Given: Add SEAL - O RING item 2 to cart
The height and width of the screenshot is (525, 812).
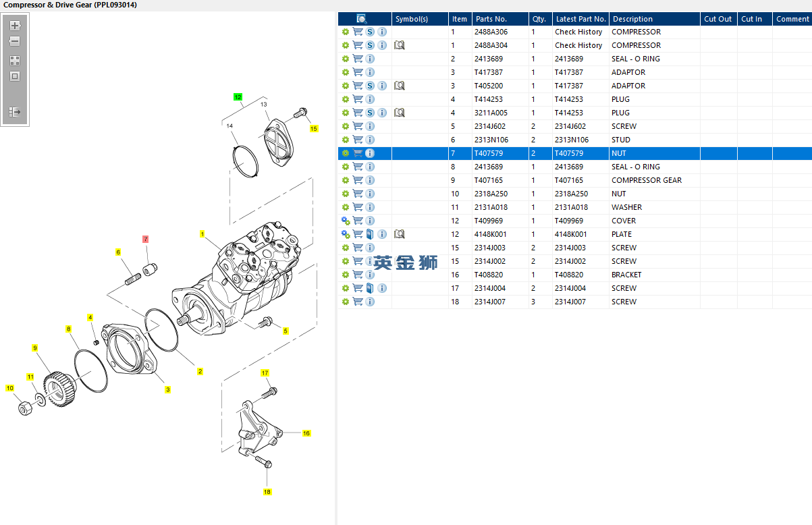Looking at the screenshot, I should click(x=358, y=59).
